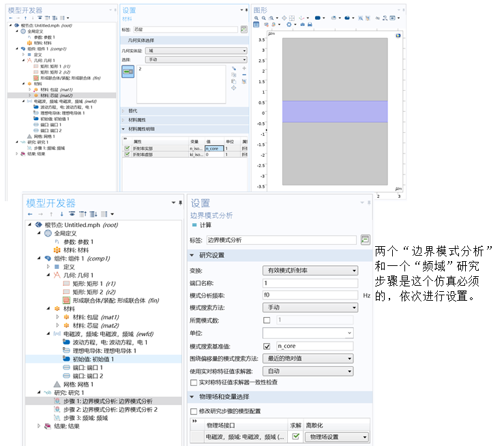
Task: Click zoom out icon in Graphics toolbar
Action: point(263,18)
